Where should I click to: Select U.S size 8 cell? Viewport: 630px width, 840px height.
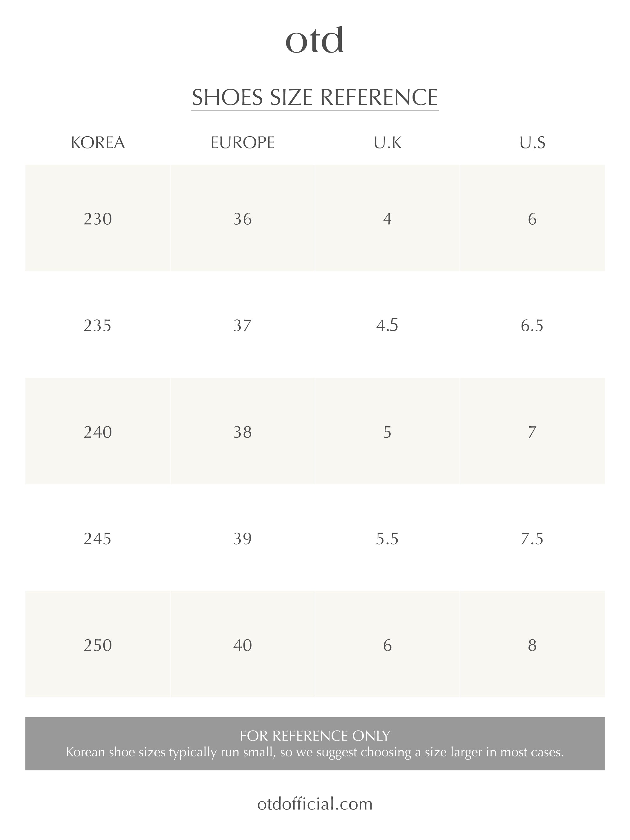pos(532,646)
